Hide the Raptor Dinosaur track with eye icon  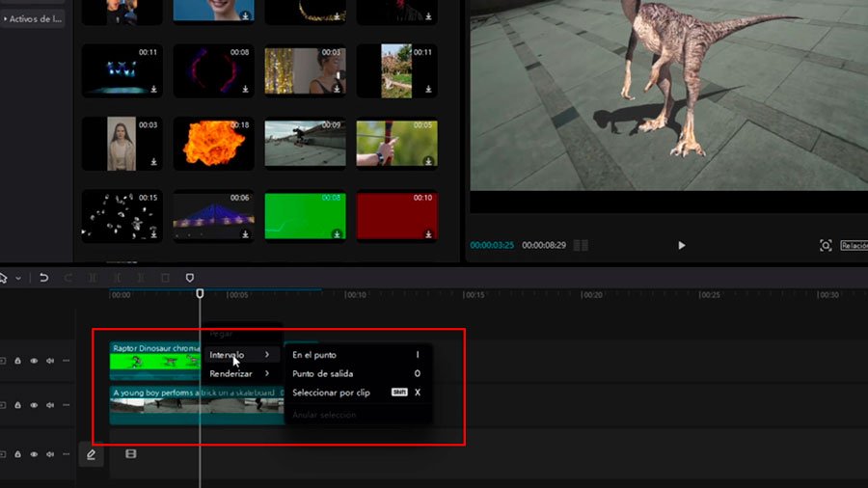pyautogui.click(x=34, y=361)
